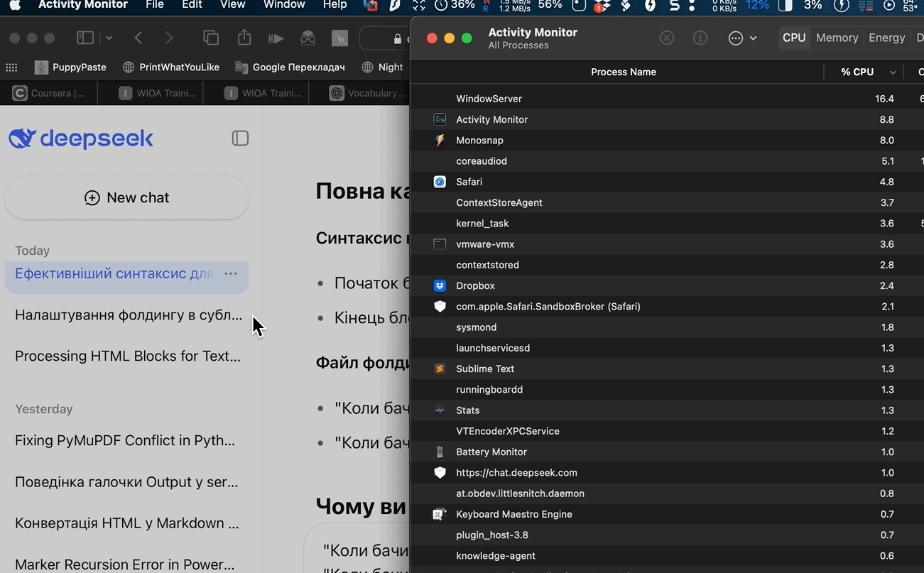The image size is (924, 573).
Task: Sort by the % CPU column header
Action: click(x=857, y=72)
